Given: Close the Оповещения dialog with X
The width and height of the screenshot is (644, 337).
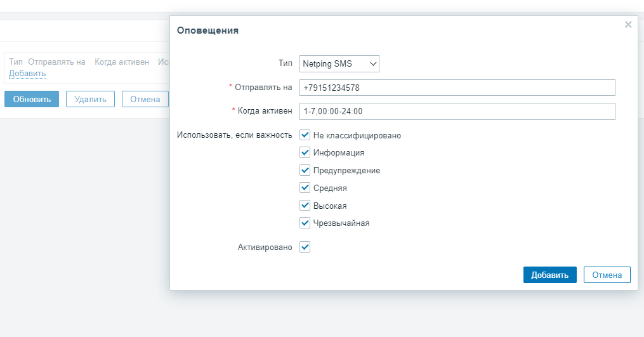Looking at the screenshot, I should pyautogui.click(x=628, y=25).
